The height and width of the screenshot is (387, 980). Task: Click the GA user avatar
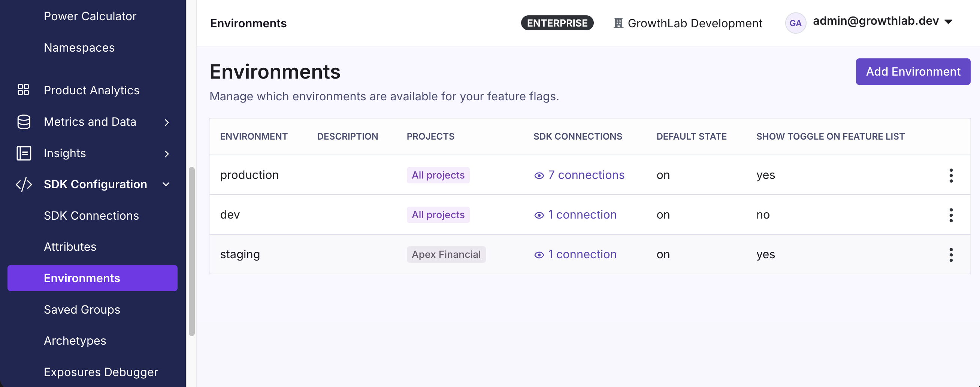(795, 23)
